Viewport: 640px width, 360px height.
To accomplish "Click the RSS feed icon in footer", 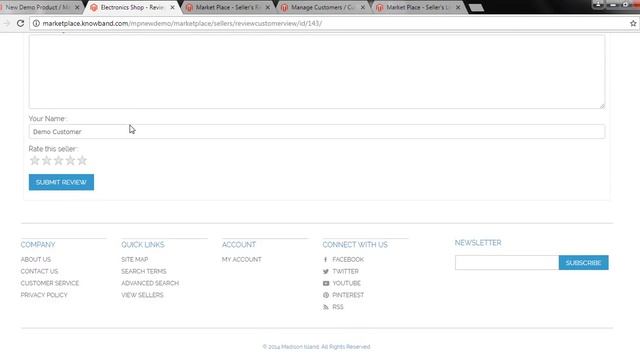I will 326,307.
